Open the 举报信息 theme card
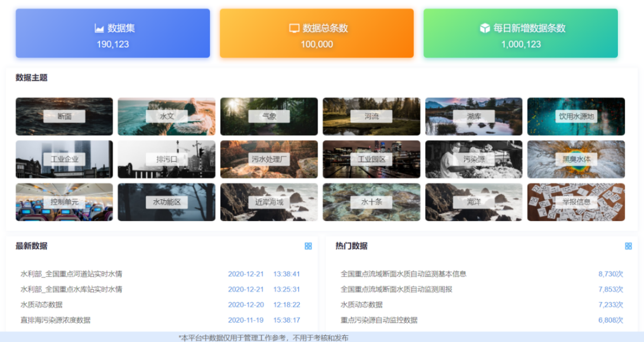Image resolution: width=644 pixels, height=342 pixels. [576, 202]
